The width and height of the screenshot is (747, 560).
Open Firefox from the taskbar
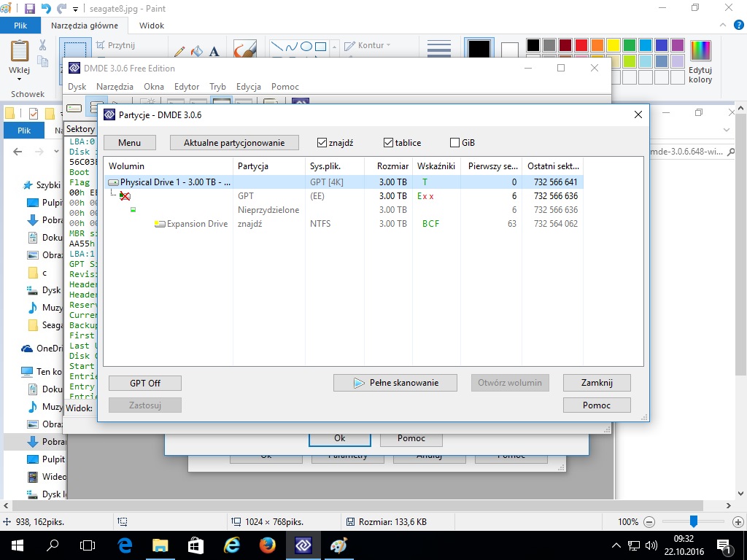(x=267, y=545)
